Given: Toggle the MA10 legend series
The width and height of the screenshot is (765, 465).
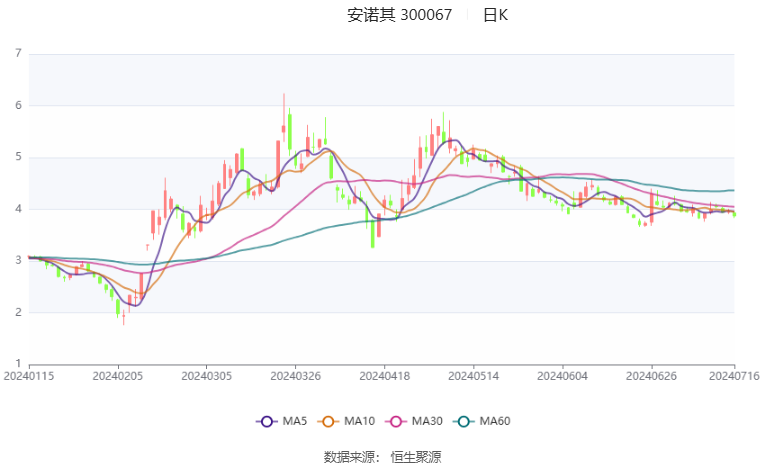Looking at the screenshot, I should click(x=346, y=421).
